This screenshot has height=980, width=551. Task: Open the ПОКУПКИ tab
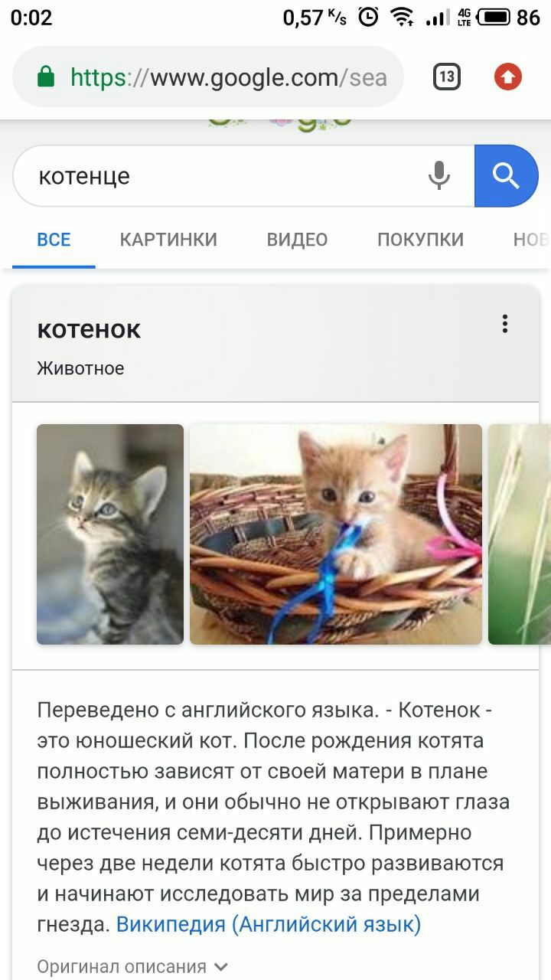click(420, 240)
